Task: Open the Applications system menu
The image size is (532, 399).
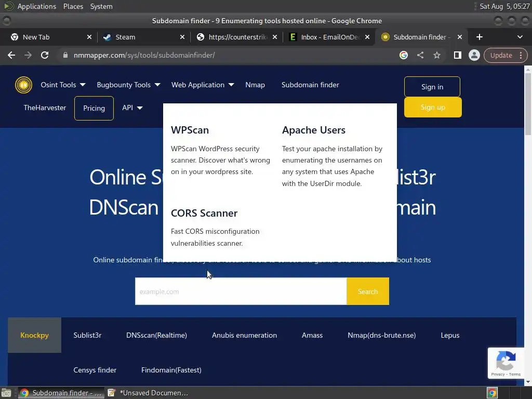Action: point(37,6)
